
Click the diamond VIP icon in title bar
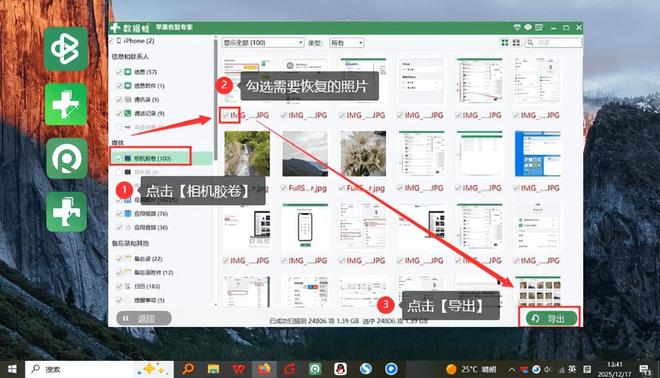517,27
